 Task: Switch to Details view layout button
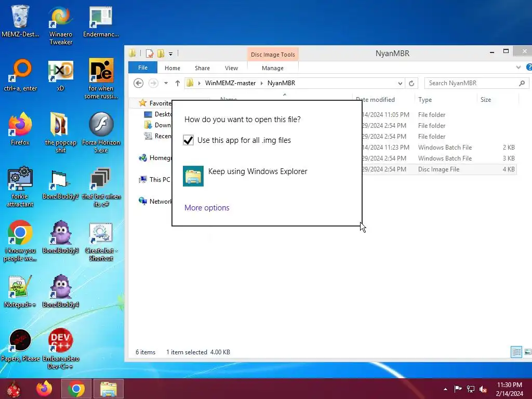516,352
